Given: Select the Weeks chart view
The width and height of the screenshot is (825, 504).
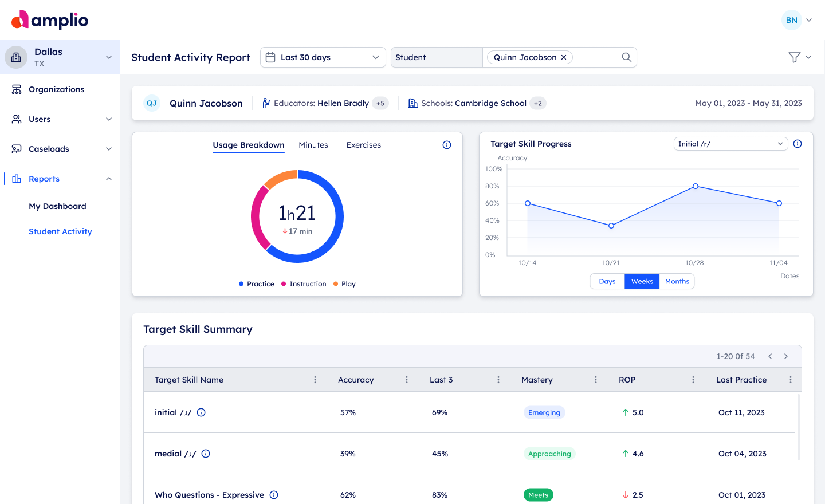Looking at the screenshot, I should click(x=642, y=281).
